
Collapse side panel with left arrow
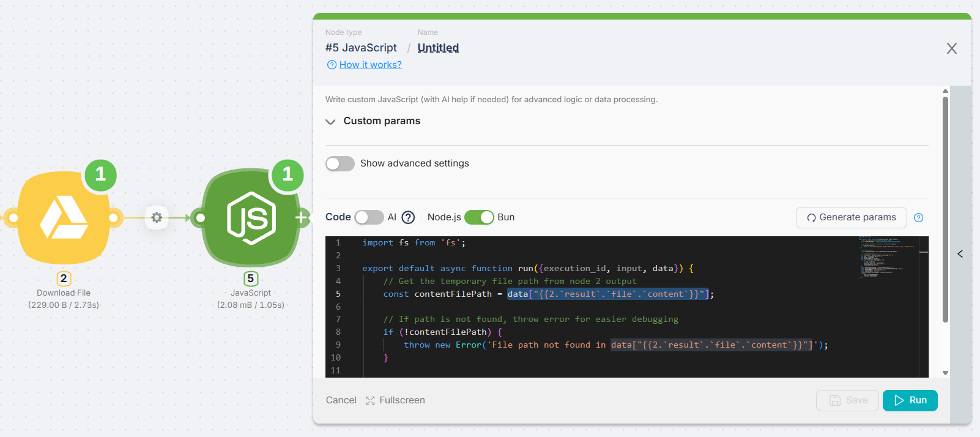pyautogui.click(x=960, y=253)
